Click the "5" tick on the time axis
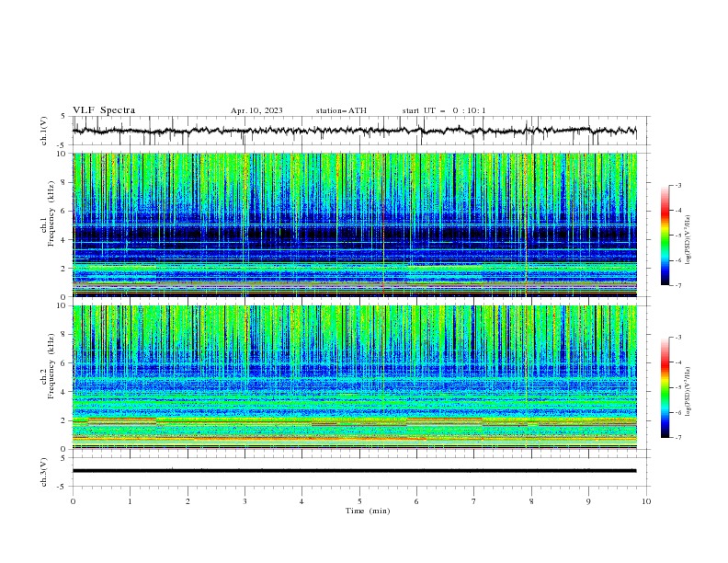 point(359,501)
